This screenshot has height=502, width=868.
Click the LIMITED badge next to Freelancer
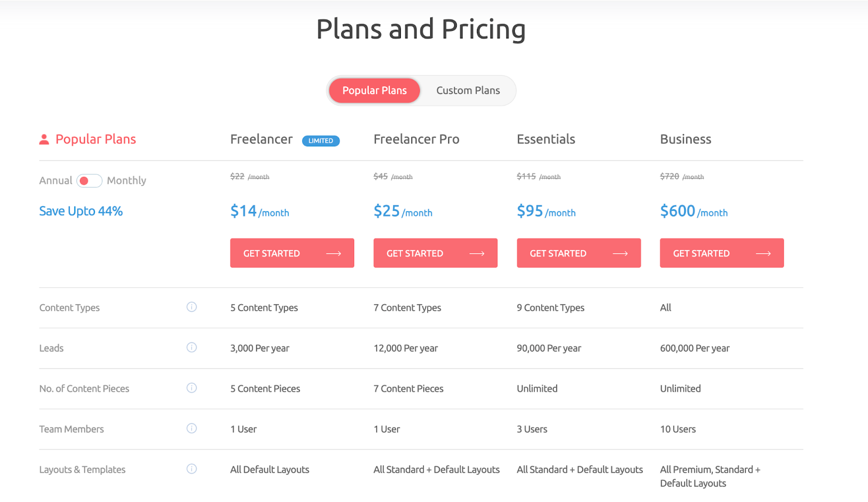pos(321,141)
